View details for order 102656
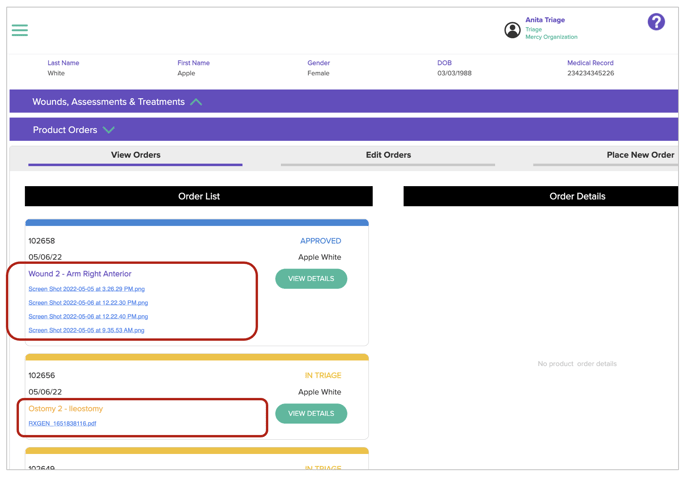 pyautogui.click(x=311, y=413)
